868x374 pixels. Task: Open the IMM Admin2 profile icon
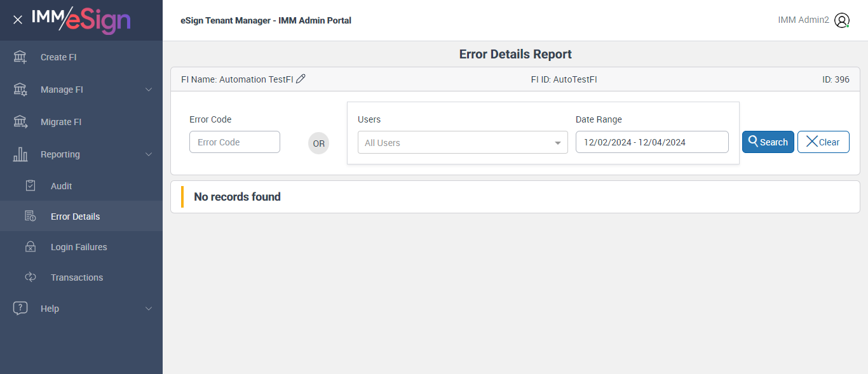pyautogui.click(x=842, y=20)
